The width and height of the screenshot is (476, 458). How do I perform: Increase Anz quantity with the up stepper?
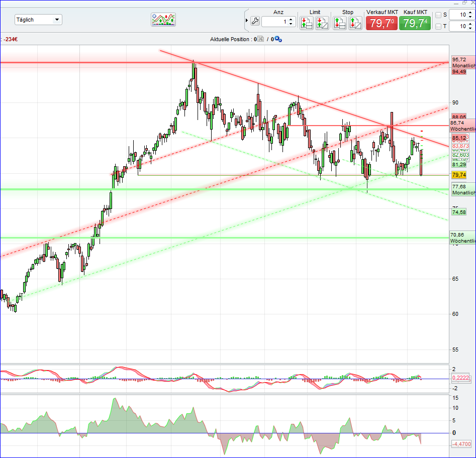point(291,18)
